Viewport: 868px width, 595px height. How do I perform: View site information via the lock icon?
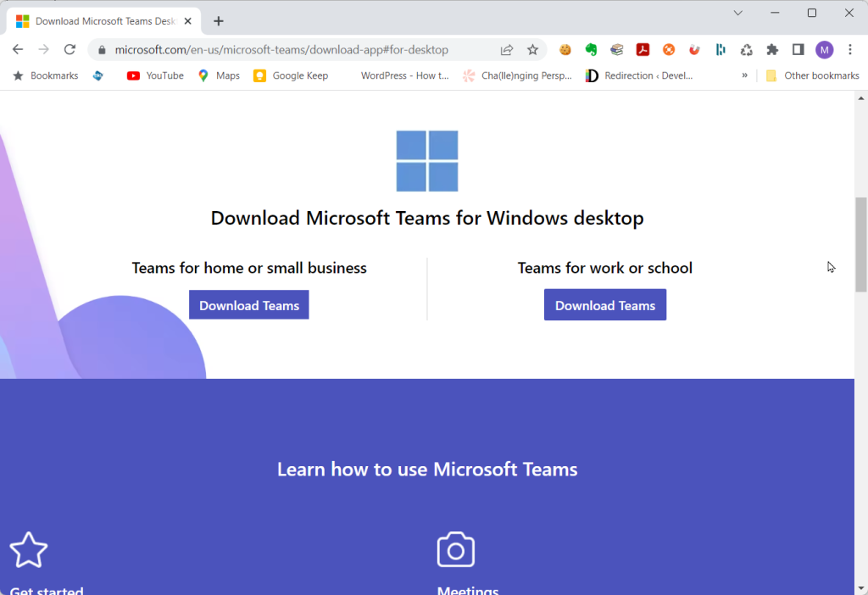point(102,50)
